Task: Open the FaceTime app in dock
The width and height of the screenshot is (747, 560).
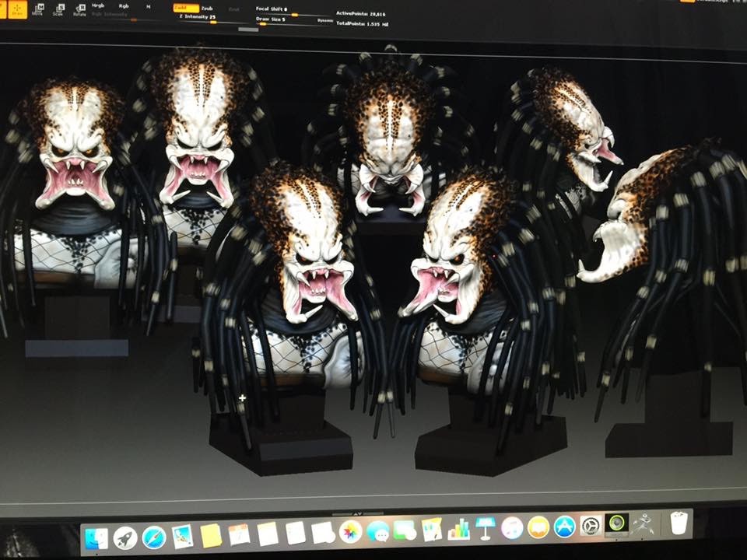Action: point(405,530)
